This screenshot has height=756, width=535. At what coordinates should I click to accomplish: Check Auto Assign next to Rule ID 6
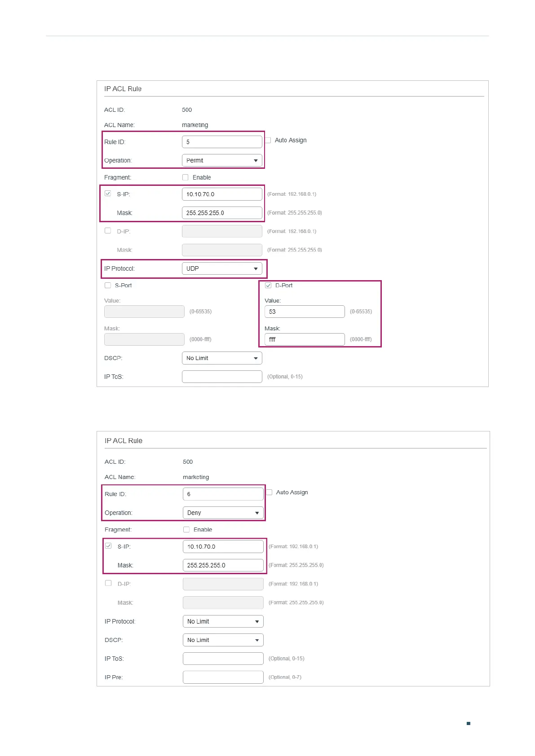(x=270, y=492)
